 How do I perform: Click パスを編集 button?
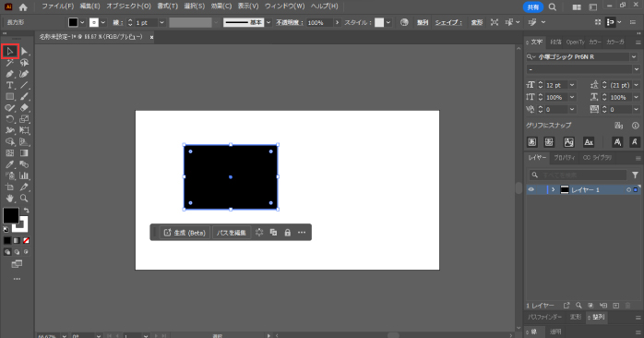coord(232,233)
